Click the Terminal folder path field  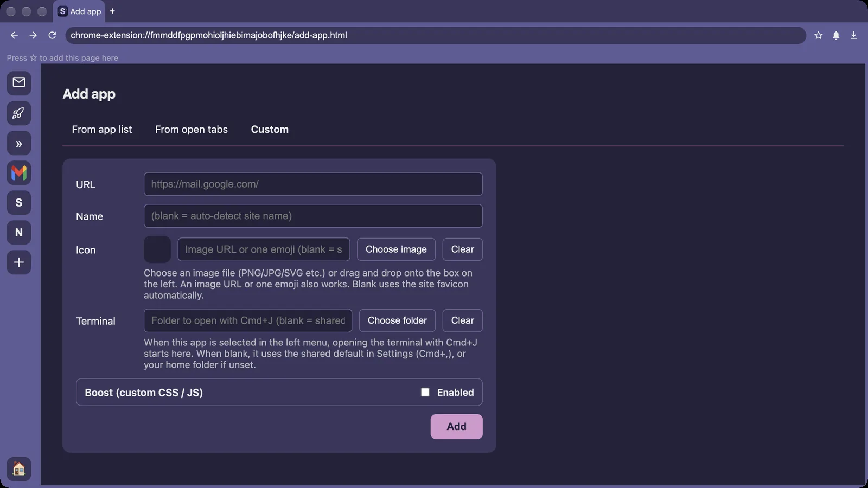click(248, 320)
